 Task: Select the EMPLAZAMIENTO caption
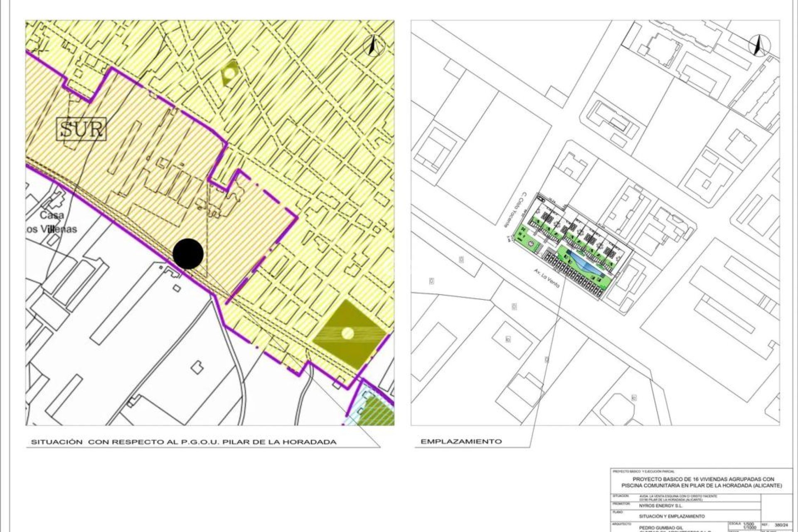point(461,441)
